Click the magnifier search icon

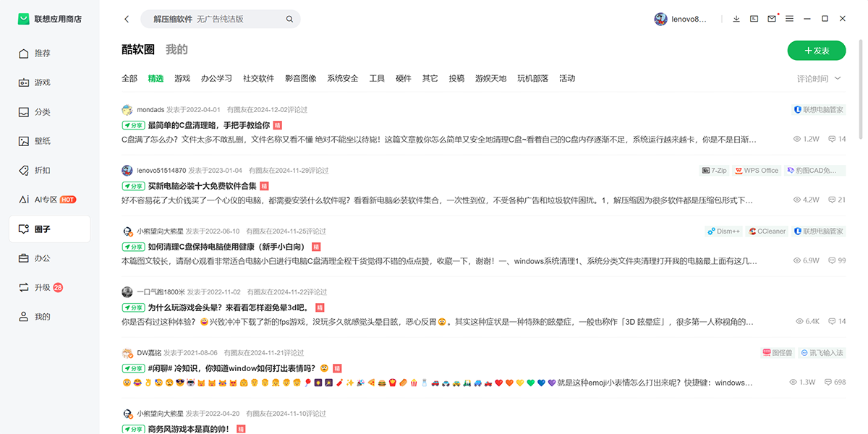289,20
